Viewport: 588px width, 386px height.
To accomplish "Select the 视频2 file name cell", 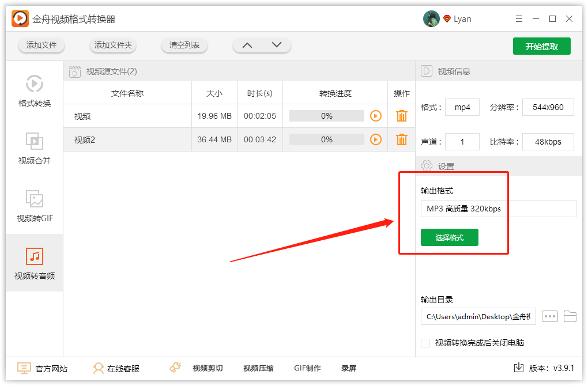I will point(127,140).
